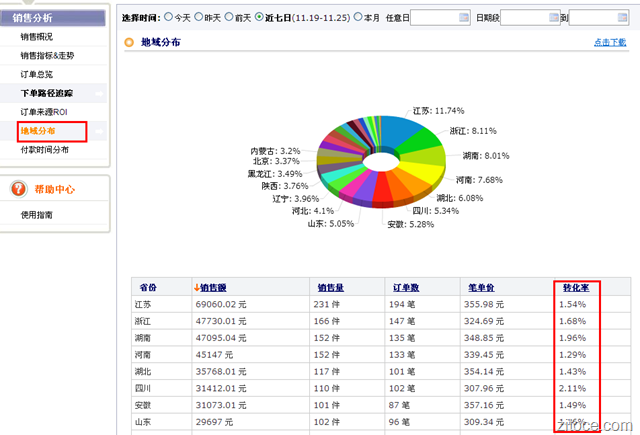Open 销售概况 in the sidebar

[38, 36]
